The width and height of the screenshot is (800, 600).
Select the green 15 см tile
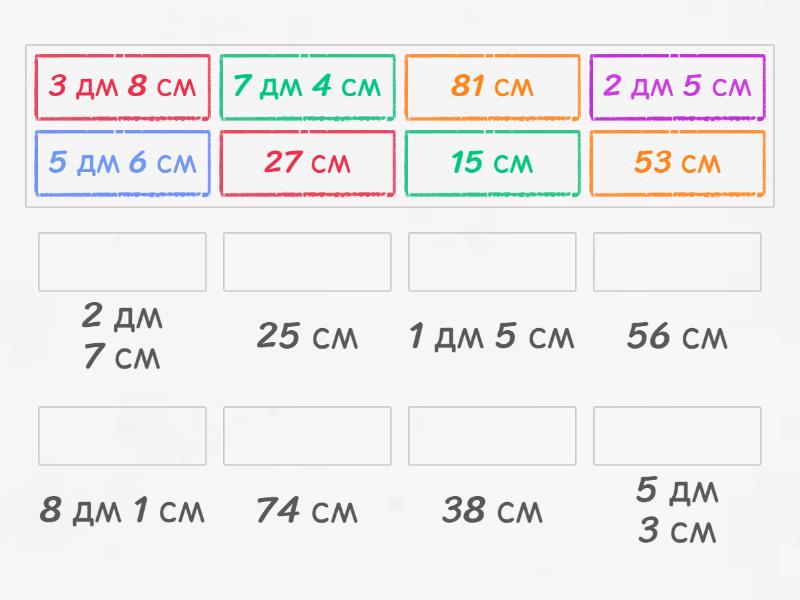(x=492, y=163)
